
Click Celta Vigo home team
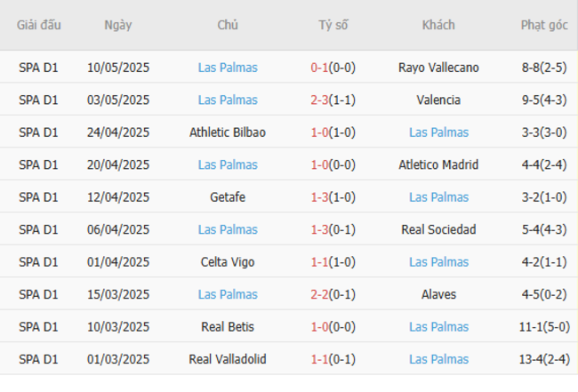228,262
